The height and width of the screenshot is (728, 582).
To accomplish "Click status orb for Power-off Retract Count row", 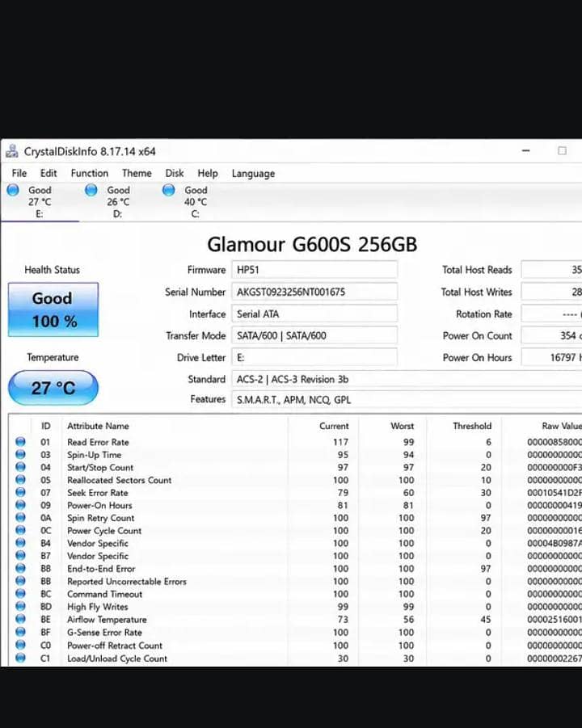I will point(20,645).
